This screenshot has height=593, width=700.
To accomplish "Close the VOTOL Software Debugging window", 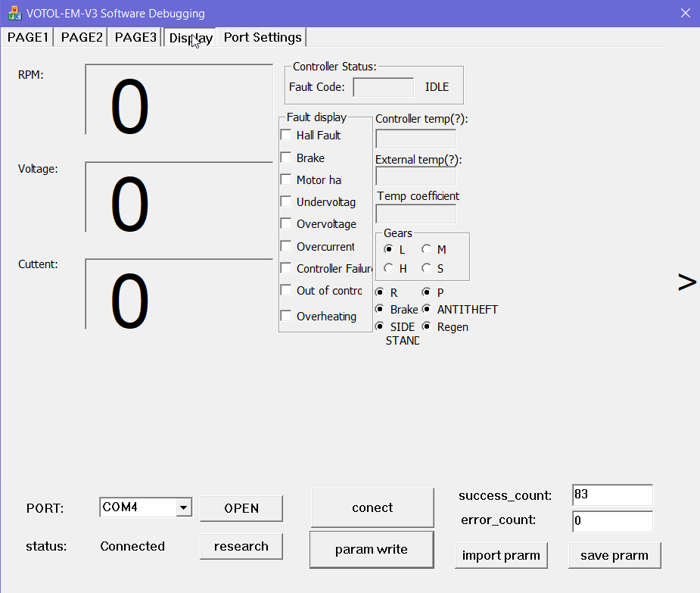I will 685,13.
